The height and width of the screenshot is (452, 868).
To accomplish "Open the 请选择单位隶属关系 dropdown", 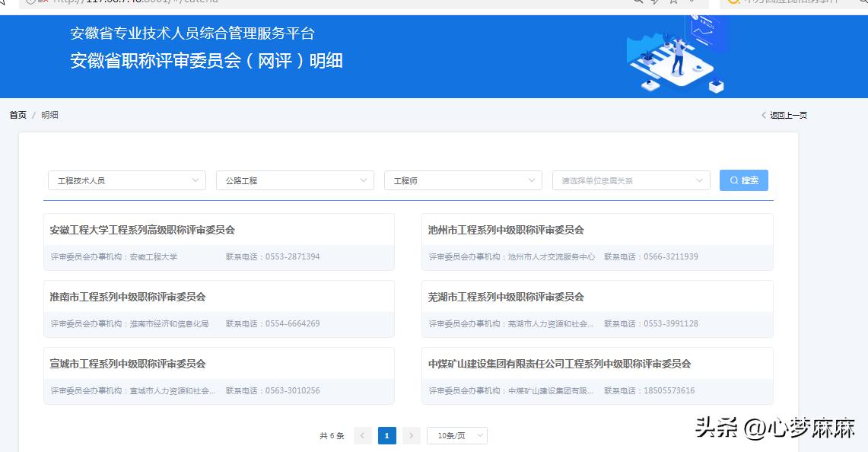I will [630, 180].
